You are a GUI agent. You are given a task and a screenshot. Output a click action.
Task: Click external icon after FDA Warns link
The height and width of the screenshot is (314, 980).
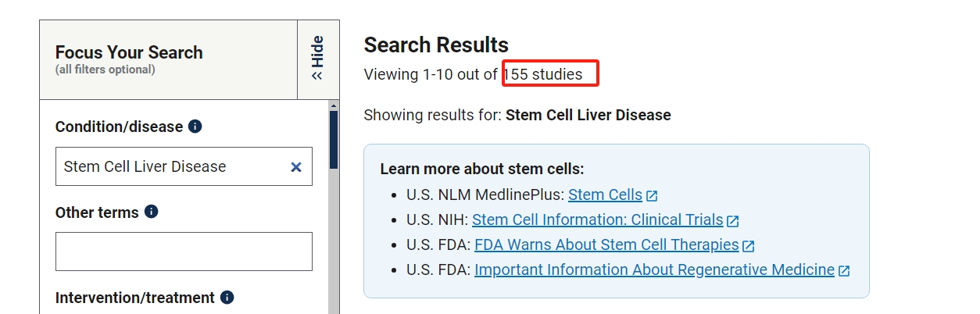click(749, 245)
